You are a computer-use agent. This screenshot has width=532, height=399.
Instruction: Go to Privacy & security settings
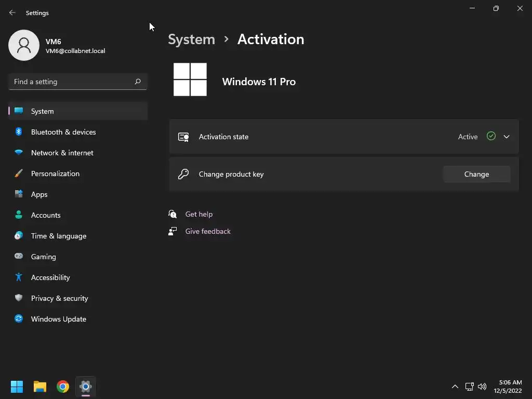point(59,298)
